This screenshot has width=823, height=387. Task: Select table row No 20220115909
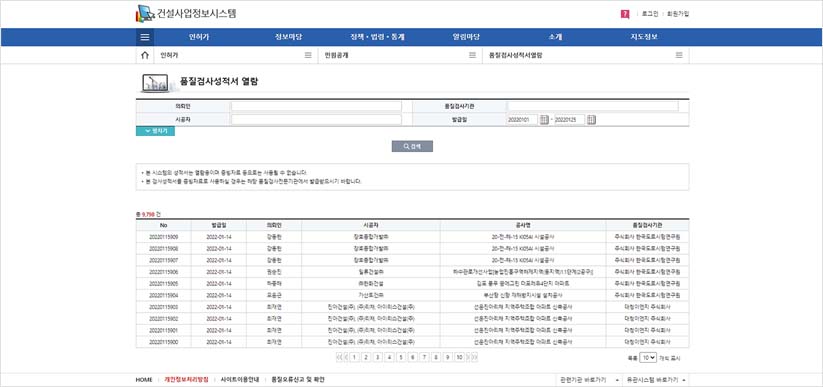tap(413, 237)
